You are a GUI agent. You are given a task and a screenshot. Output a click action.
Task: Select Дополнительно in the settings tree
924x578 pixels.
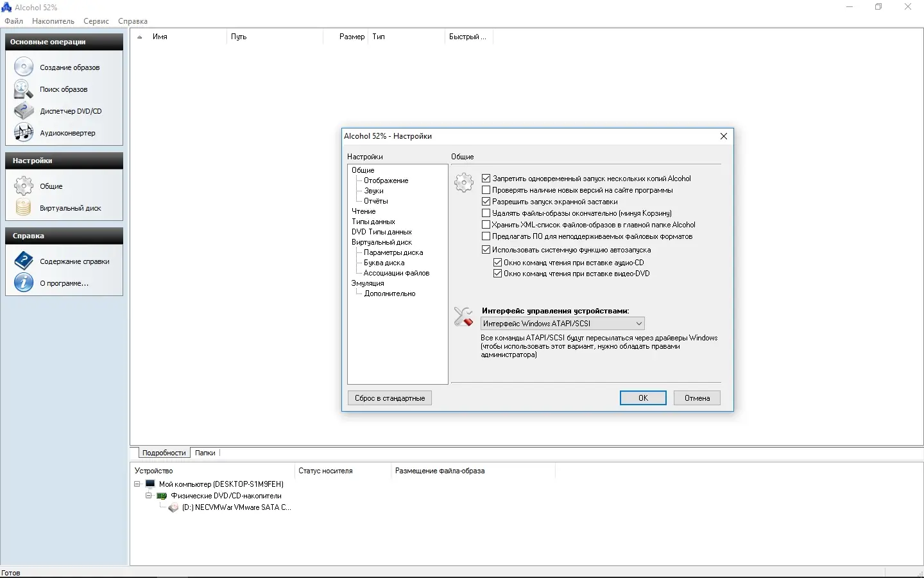click(390, 293)
